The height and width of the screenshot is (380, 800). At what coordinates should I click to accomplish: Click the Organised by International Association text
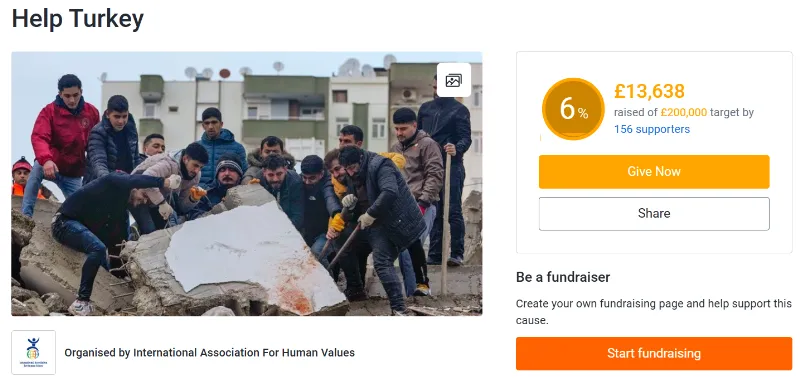coord(209,352)
